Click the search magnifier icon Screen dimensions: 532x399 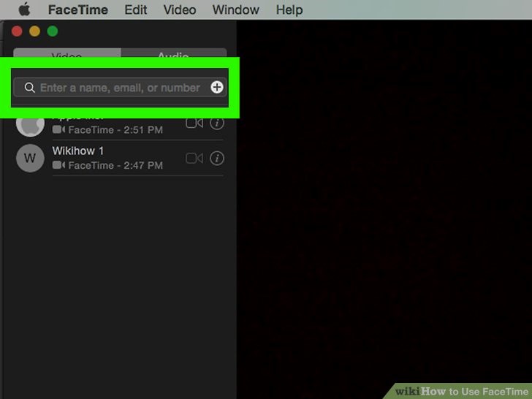click(29, 88)
